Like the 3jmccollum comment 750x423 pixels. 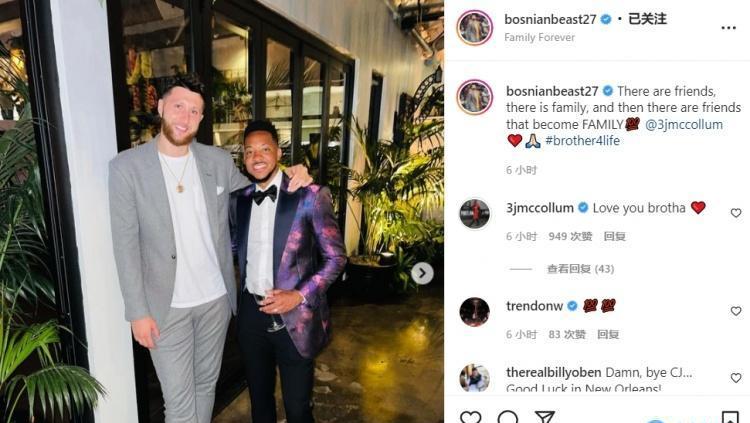(736, 213)
